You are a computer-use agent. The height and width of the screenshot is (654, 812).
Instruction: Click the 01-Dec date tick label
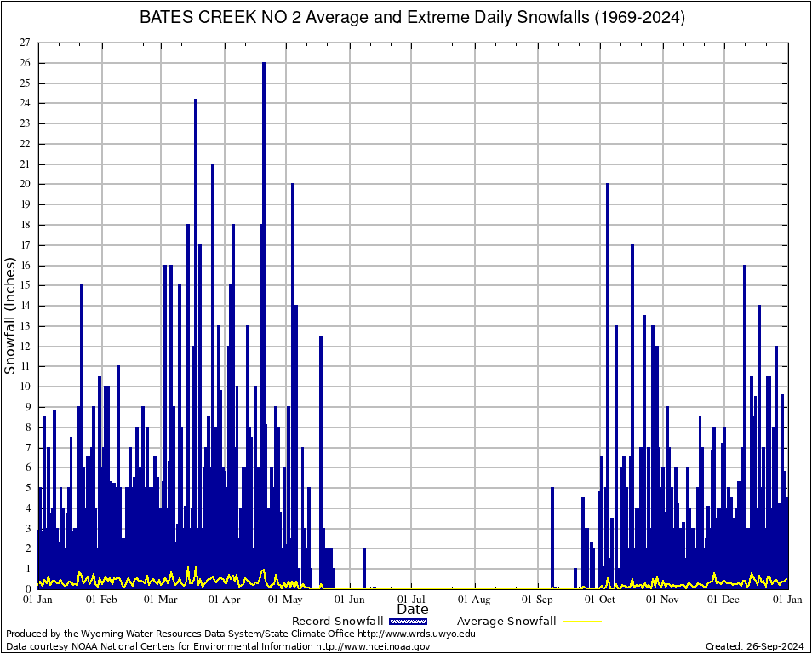tap(723, 599)
